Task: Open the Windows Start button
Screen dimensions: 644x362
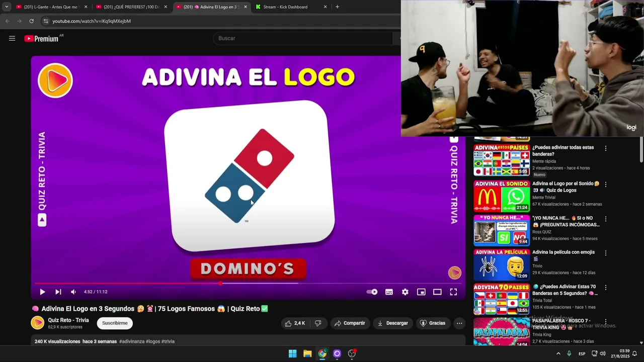Action: click(292, 353)
